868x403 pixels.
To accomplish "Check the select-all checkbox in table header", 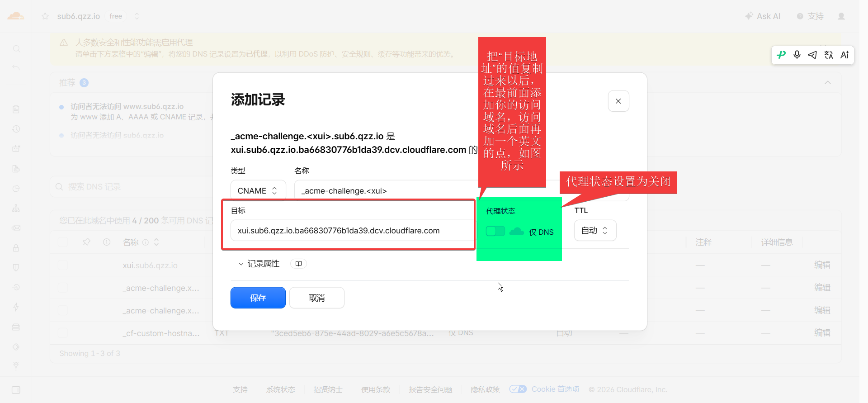I will point(63,242).
